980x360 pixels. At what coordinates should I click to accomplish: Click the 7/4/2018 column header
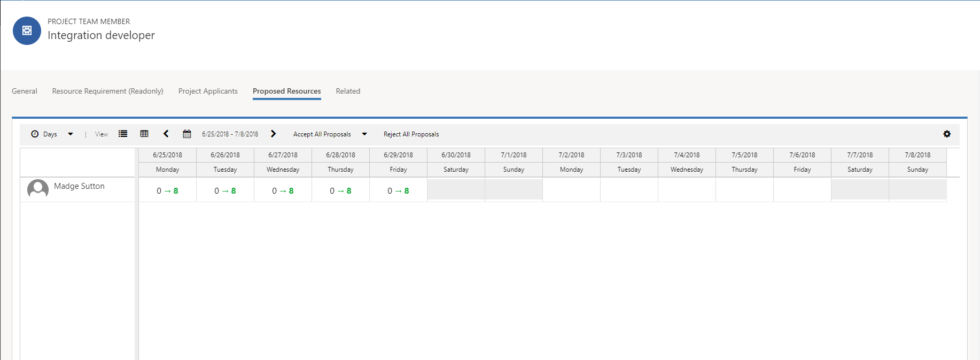tap(687, 155)
